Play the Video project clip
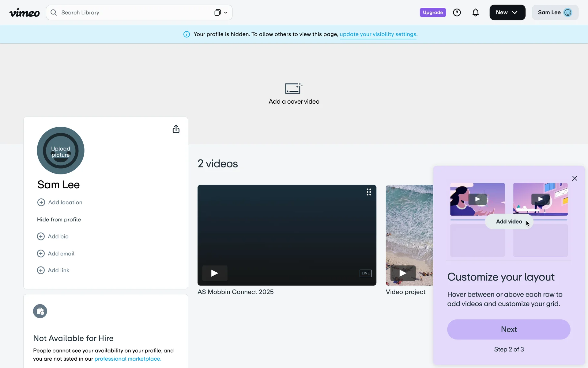The height and width of the screenshot is (368, 588). [x=403, y=273]
